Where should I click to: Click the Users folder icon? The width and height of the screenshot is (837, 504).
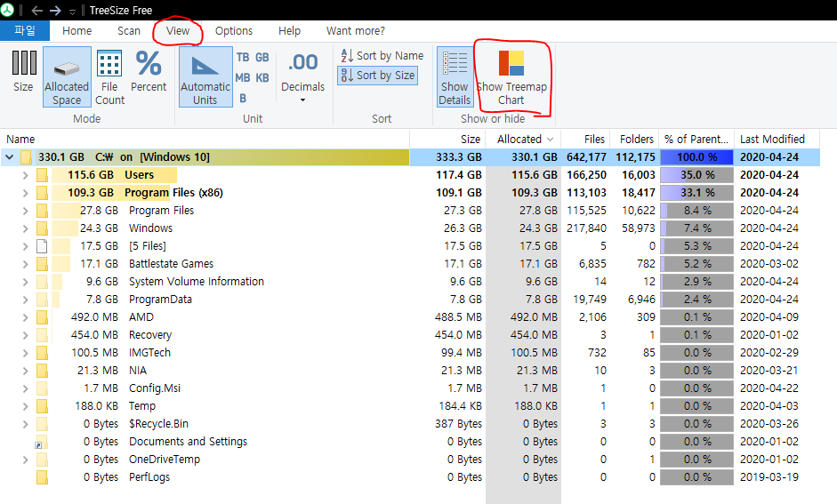click(x=42, y=175)
